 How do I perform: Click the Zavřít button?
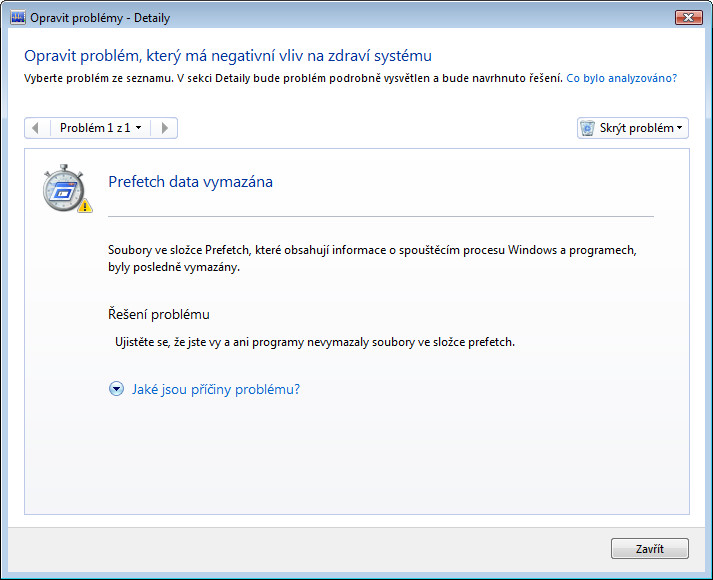click(650, 549)
